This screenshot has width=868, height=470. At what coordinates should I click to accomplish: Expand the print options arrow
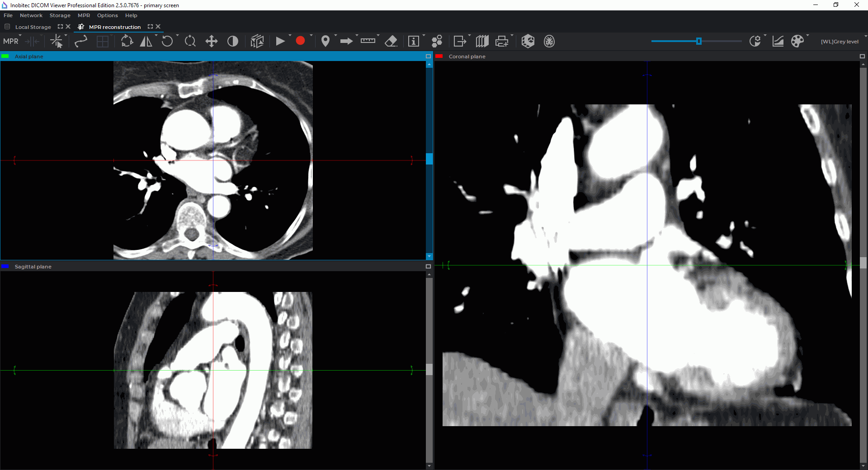[512, 36]
